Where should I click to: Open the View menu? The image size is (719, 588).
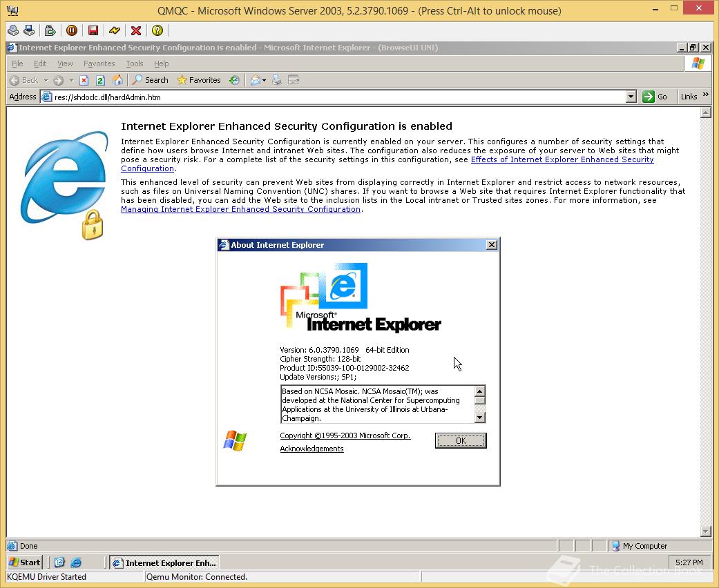[x=65, y=63]
